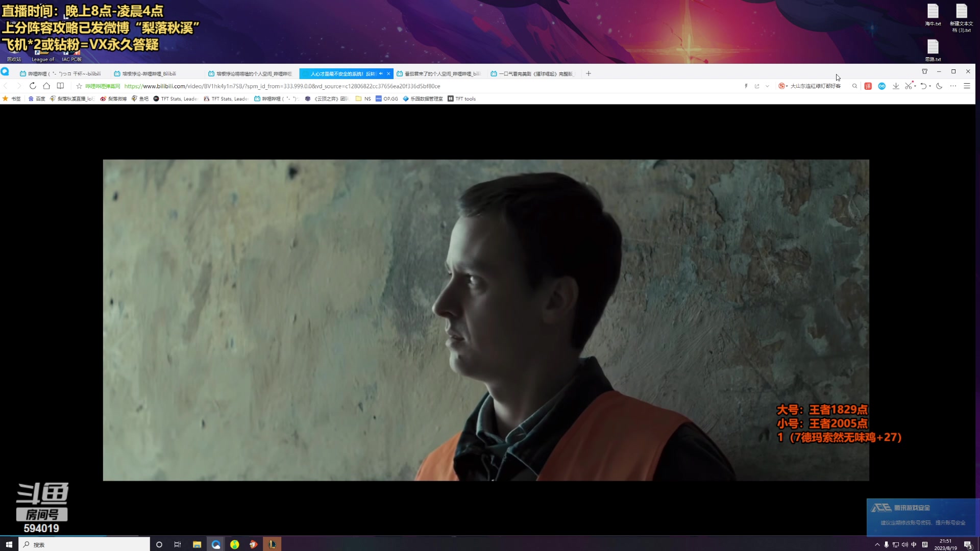Expand the address bar dropdown chevron
This screenshot has width=980, height=551.
pos(767,86)
